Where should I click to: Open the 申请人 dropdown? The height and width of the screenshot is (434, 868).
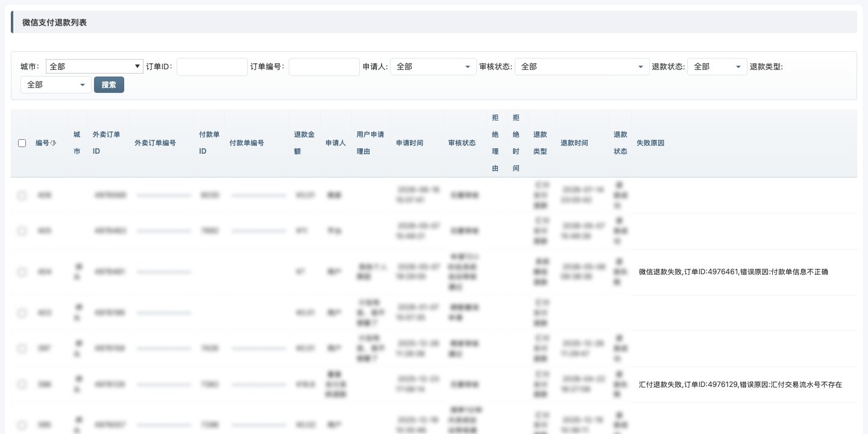tap(433, 66)
